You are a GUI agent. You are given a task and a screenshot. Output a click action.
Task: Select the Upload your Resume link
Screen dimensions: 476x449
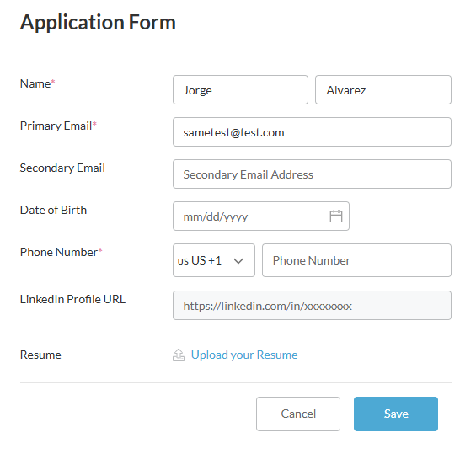coord(244,355)
